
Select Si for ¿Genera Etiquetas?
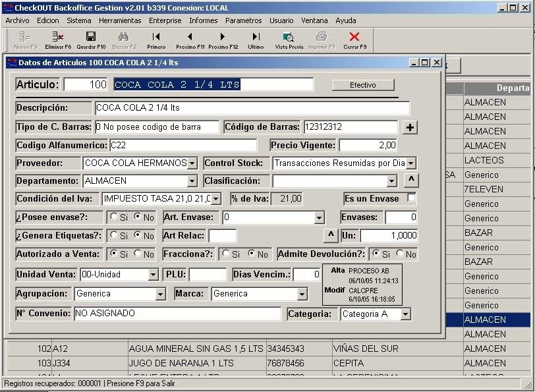click(113, 235)
